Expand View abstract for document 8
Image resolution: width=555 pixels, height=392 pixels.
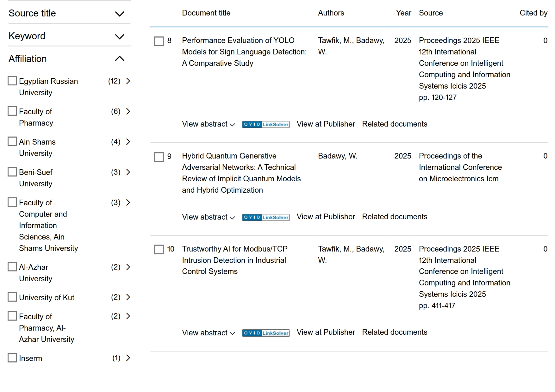point(208,124)
